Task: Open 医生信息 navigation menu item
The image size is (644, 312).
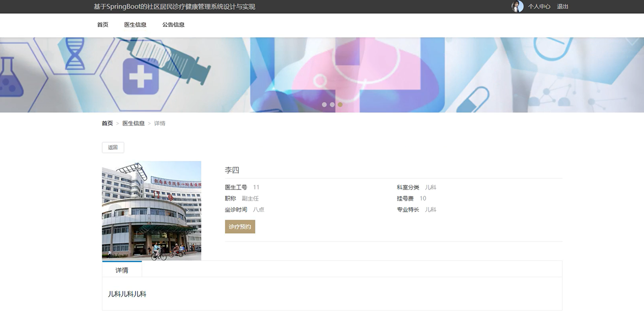Action: pyautogui.click(x=135, y=25)
